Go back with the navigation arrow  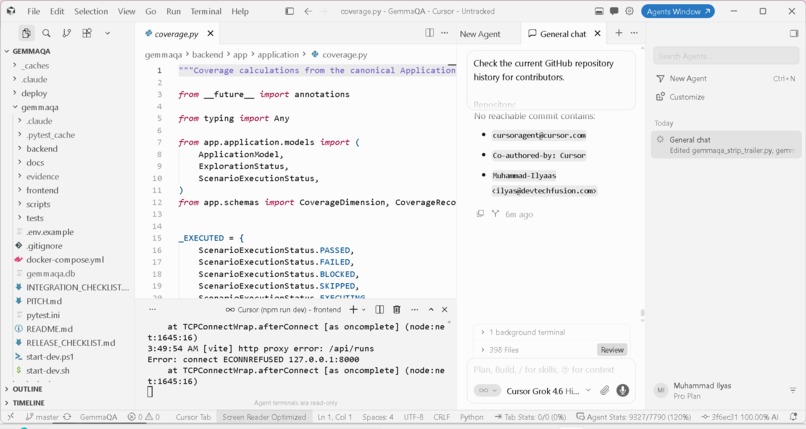tap(308, 11)
